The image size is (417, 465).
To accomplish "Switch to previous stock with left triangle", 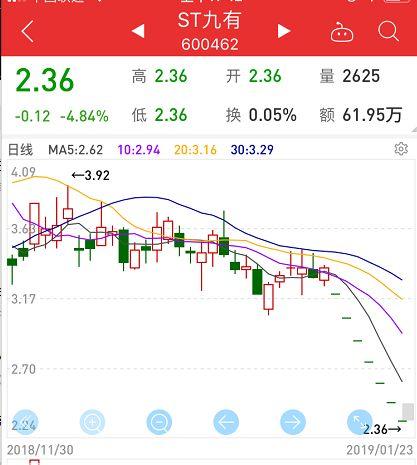I will [x=138, y=31].
